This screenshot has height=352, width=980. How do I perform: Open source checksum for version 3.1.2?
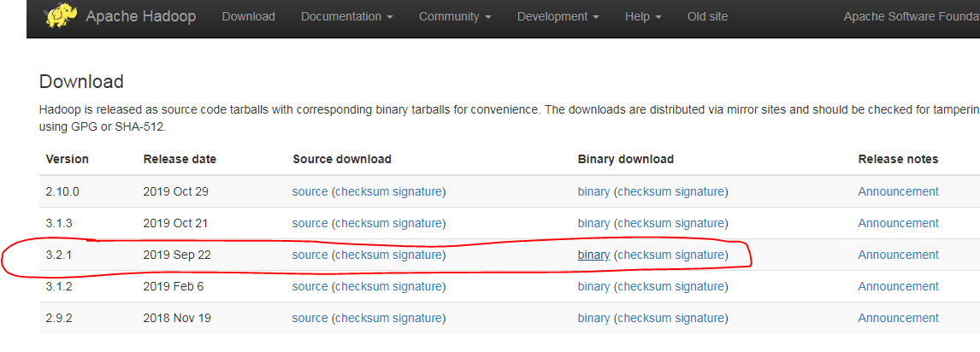click(x=362, y=286)
